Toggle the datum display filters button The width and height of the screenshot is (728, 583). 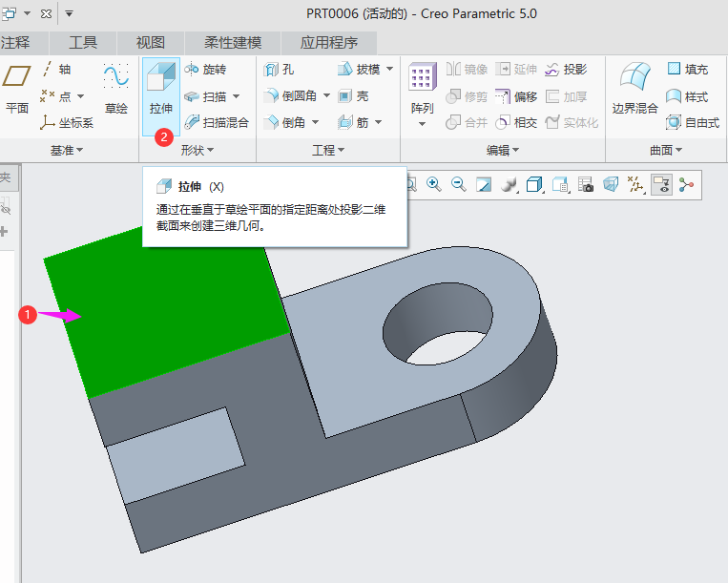[x=635, y=185]
